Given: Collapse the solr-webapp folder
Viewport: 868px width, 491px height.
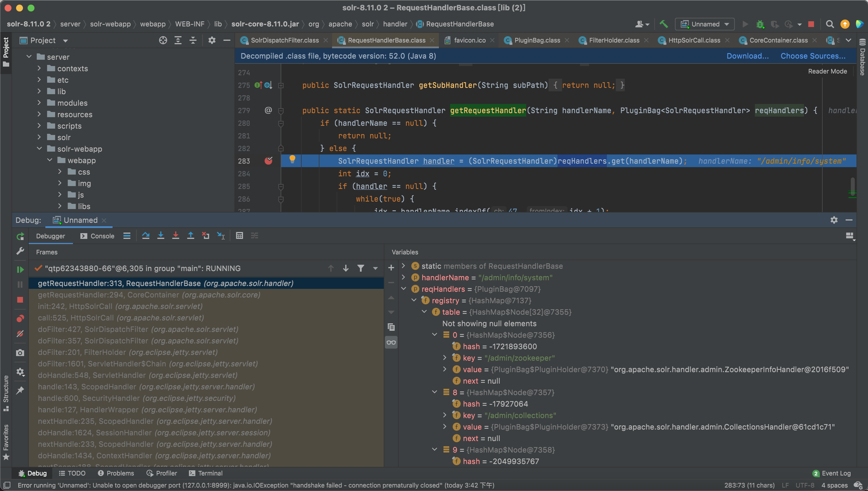Looking at the screenshot, I should (x=39, y=148).
